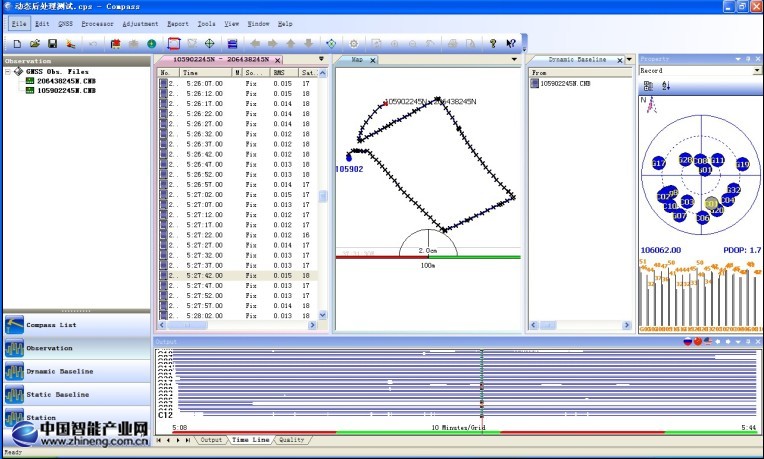Open the tab list arrow of Map panel
This screenshot has width=764, height=459.
[x=516, y=60]
